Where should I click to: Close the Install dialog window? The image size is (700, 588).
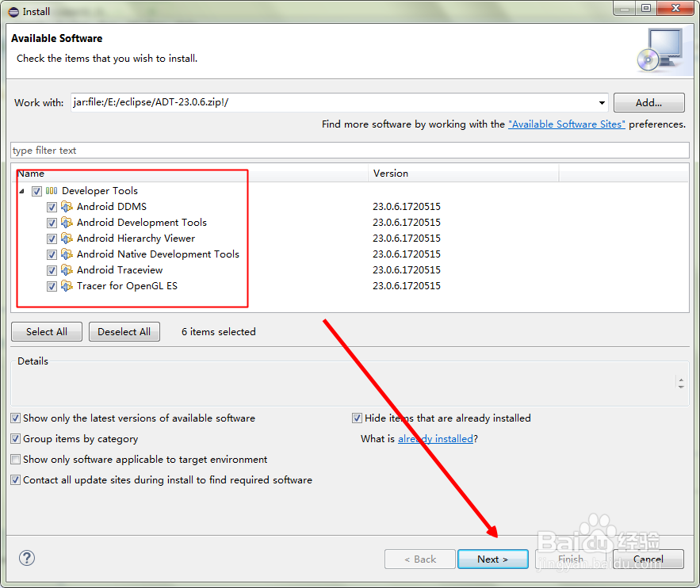675,8
